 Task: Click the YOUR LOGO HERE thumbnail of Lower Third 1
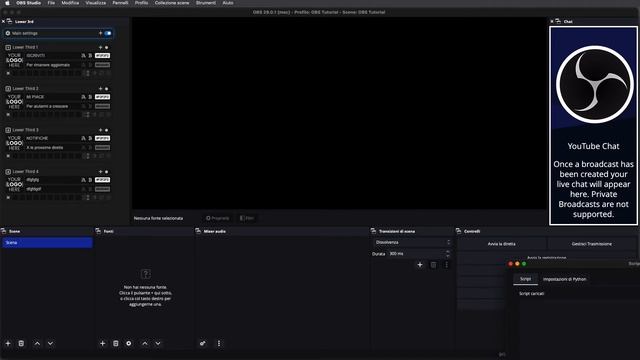(14, 60)
